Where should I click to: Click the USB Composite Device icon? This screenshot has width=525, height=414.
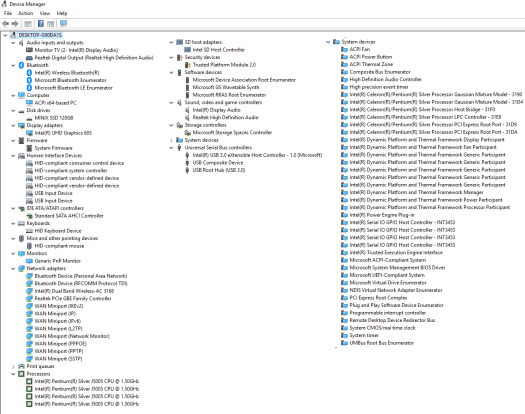pos(188,162)
